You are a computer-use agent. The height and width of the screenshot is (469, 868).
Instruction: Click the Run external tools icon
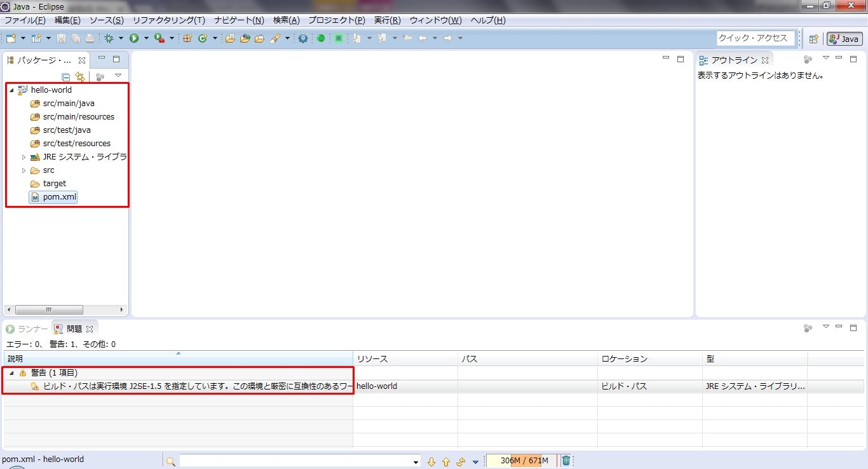click(159, 38)
